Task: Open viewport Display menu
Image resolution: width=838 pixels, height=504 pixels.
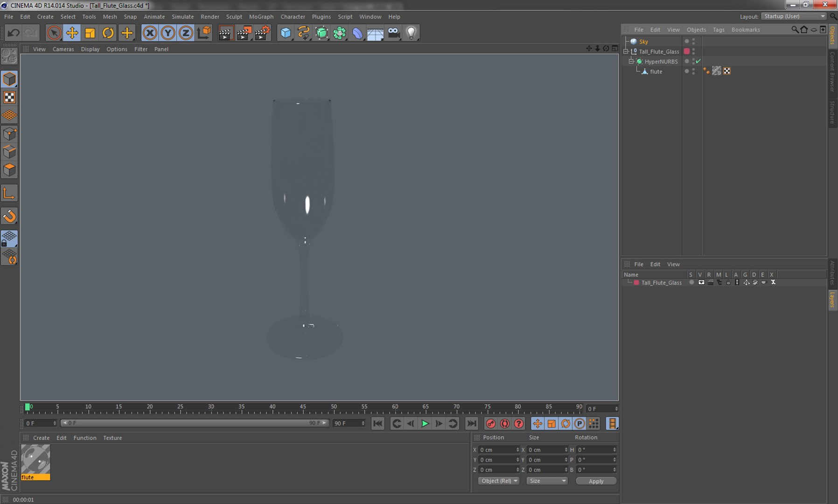Action: pos(90,49)
